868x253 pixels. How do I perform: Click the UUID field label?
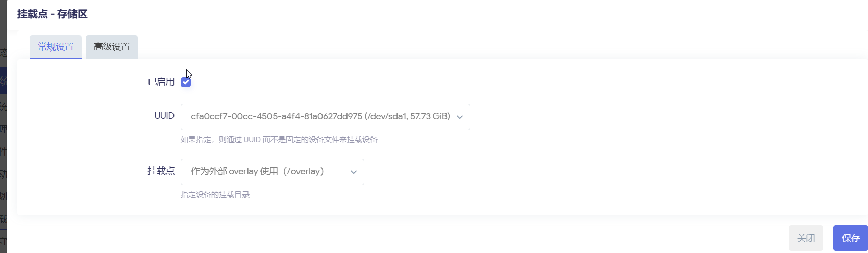coord(164,116)
